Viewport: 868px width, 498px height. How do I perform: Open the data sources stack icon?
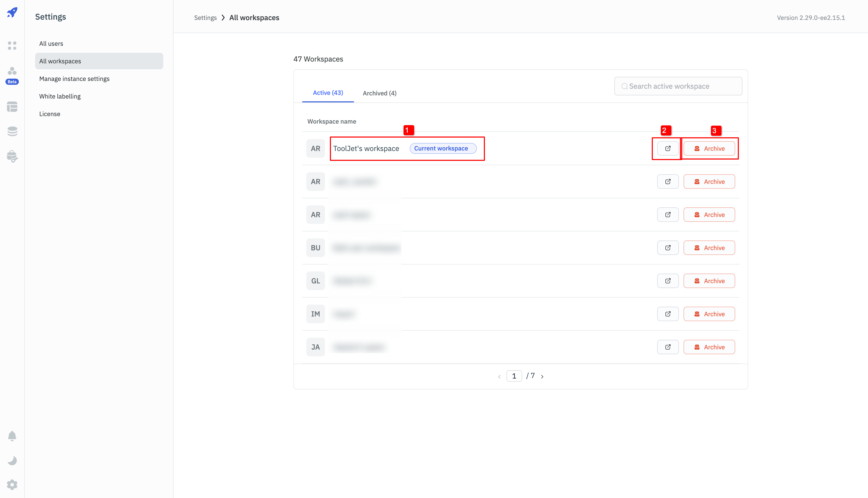(x=12, y=131)
